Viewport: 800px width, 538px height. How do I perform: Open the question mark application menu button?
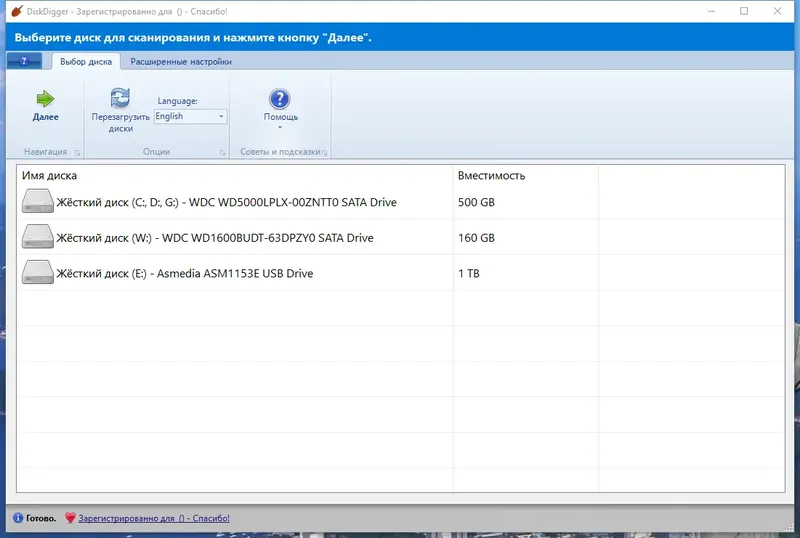pos(24,61)
